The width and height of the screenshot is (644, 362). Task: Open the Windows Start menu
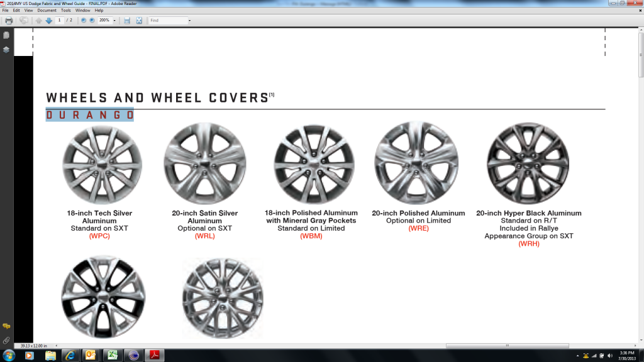point(9,356)
